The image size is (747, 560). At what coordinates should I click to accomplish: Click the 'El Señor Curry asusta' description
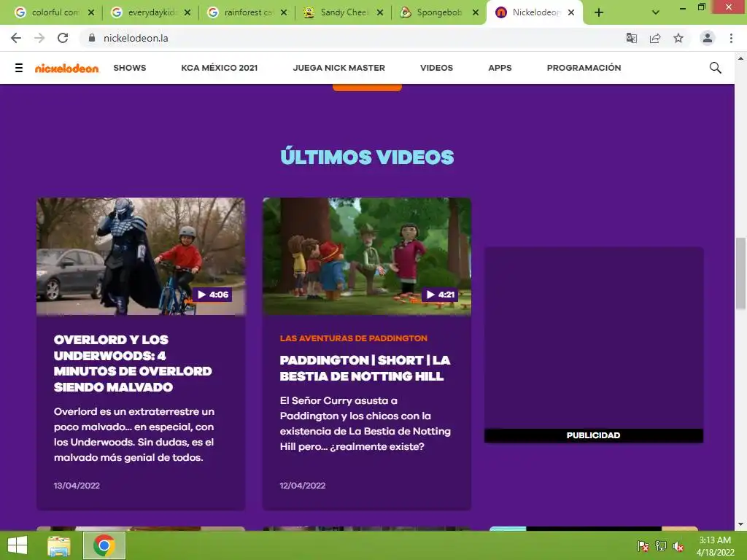[x=365, y=424]
